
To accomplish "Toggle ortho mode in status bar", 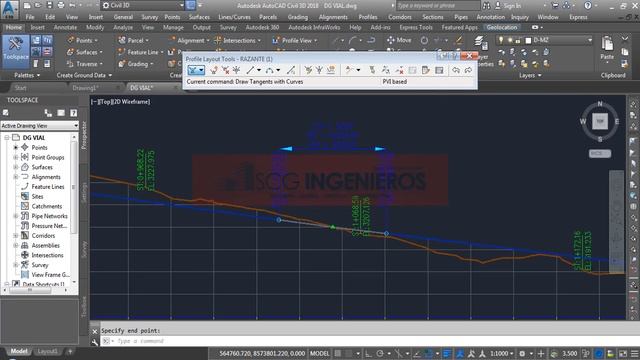I will tap(368, 353).
